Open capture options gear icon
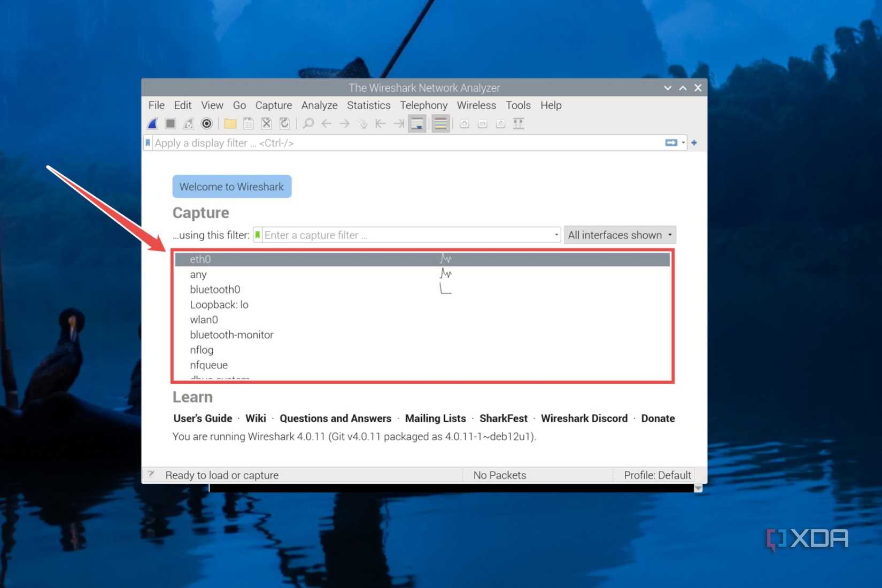The width and height of the screenshot is (882, 588). (x=206, y=124)
